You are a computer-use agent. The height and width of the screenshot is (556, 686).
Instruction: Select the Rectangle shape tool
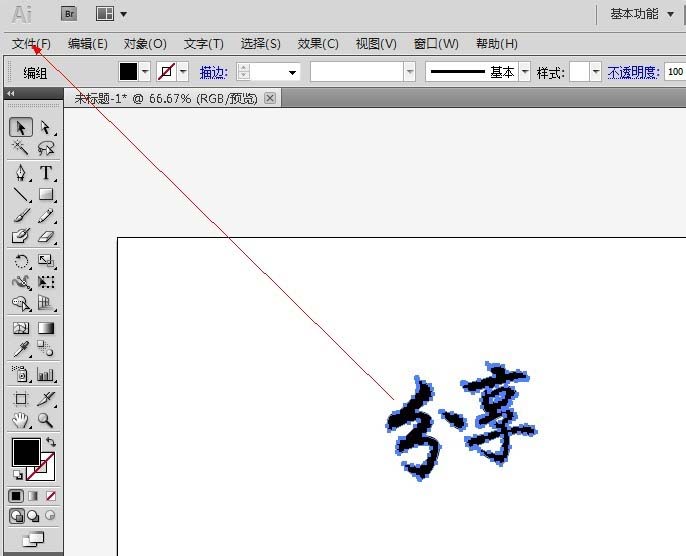point(45,195)
